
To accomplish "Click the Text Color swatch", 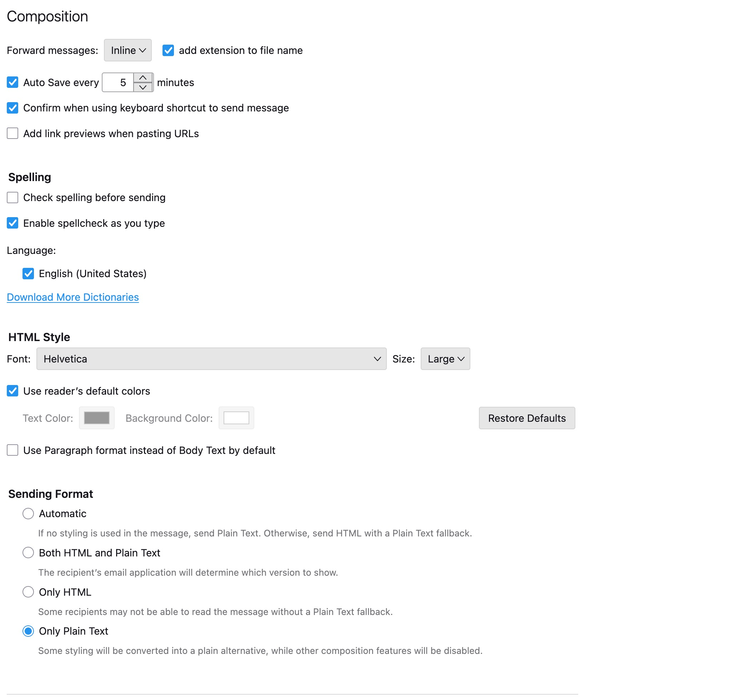I will 97,418.
